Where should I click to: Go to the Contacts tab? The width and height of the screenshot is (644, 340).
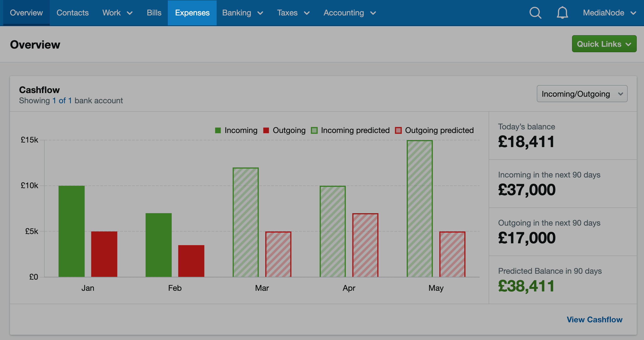click(x=72, y=13)
